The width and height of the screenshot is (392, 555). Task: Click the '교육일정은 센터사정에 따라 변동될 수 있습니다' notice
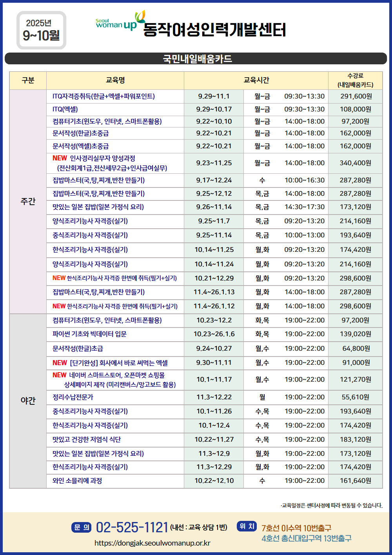332,506
